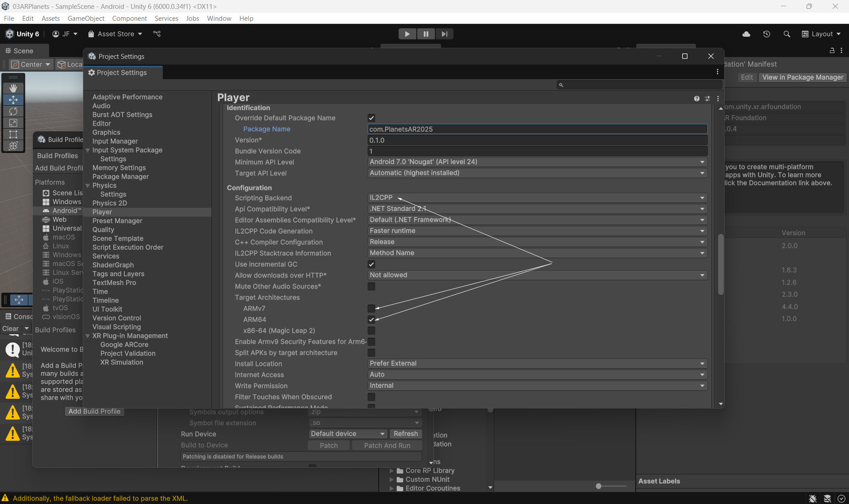Open Player settings help icon
The width and height of the screenshot is (849, 504).
696,99
